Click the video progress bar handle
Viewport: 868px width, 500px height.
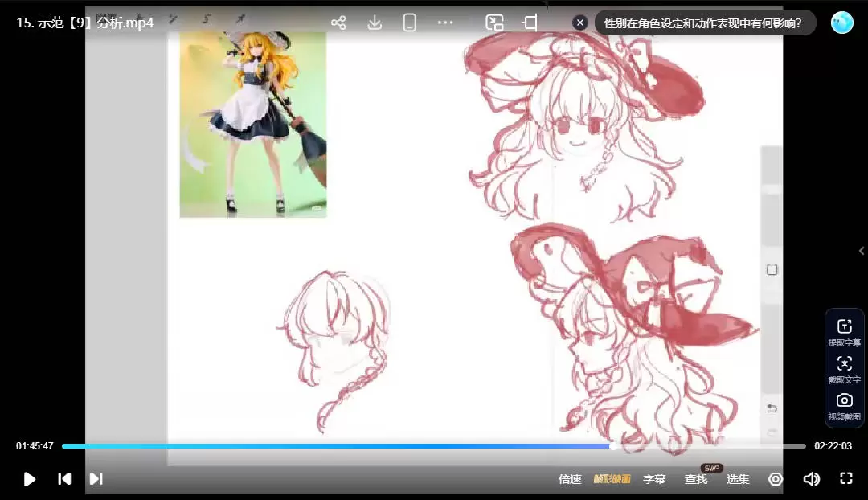pyautogui.click(x=612, y=446)
